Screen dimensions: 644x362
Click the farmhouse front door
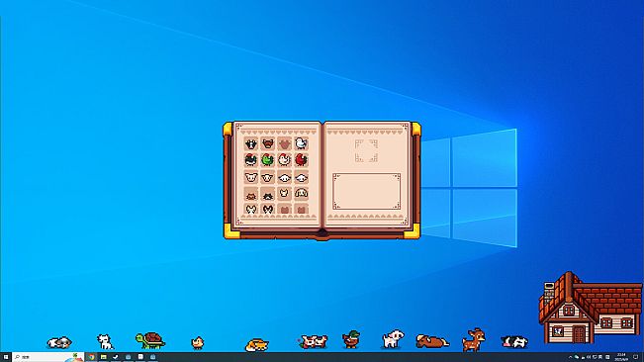(x=579, y=333)
